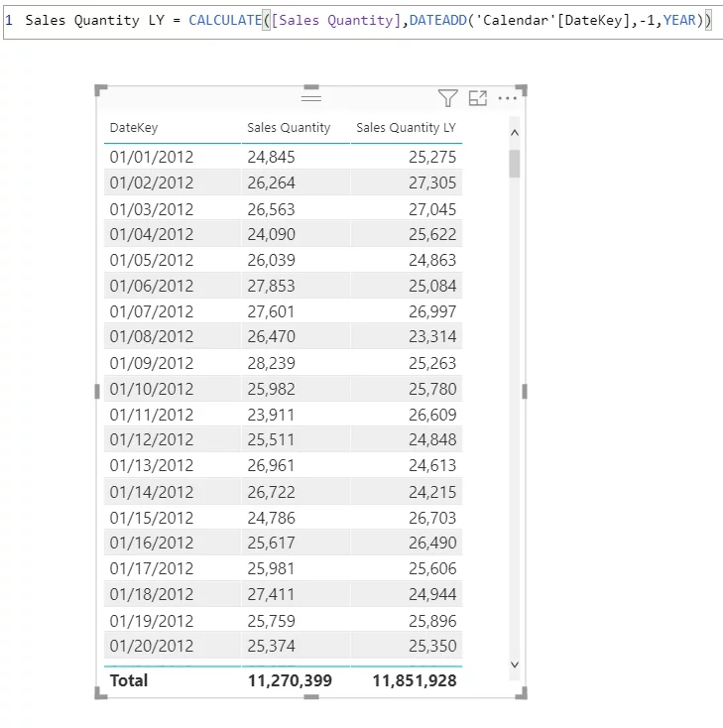Image resolution: width=723 pixels, height=728 pixels.
Task: Select the date cell 01/08/2012
Action: pos(152,336)
